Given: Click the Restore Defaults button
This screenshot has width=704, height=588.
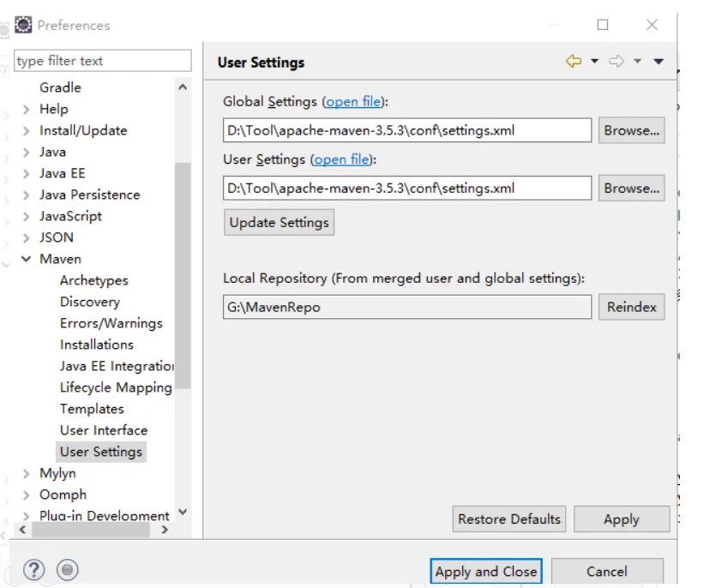Looking at the screenshot, I should tap(509, 519).
